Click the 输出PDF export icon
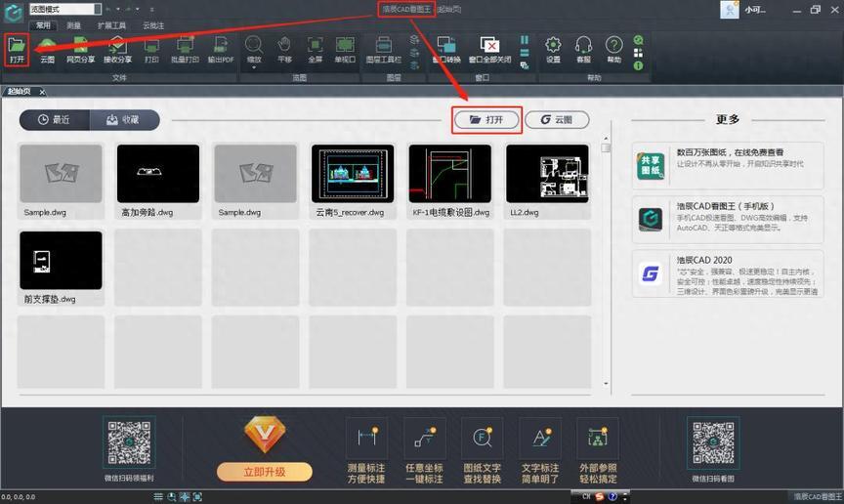The width and height of the screenshot is (844, 504). (221, 50)
